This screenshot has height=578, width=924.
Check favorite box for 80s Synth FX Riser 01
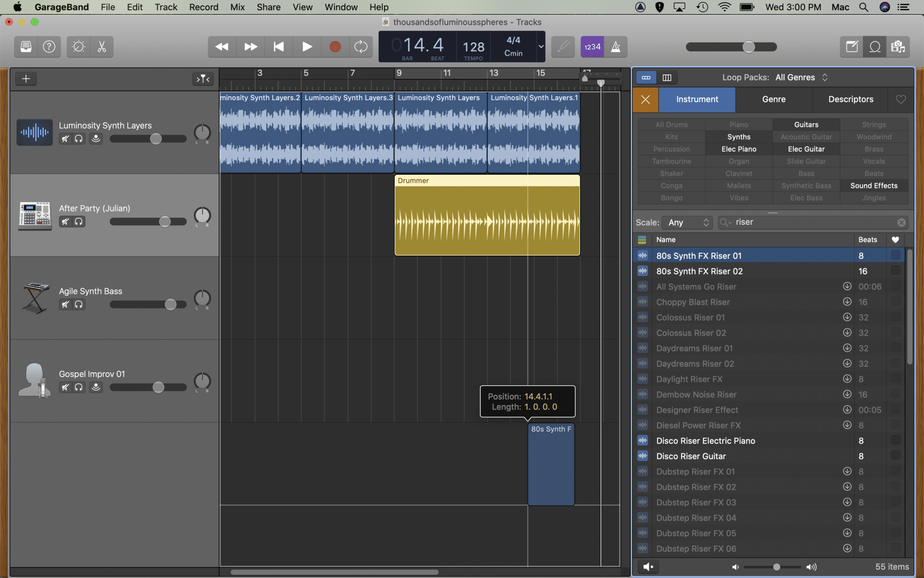pyautogui.click(x=896, y=255)
